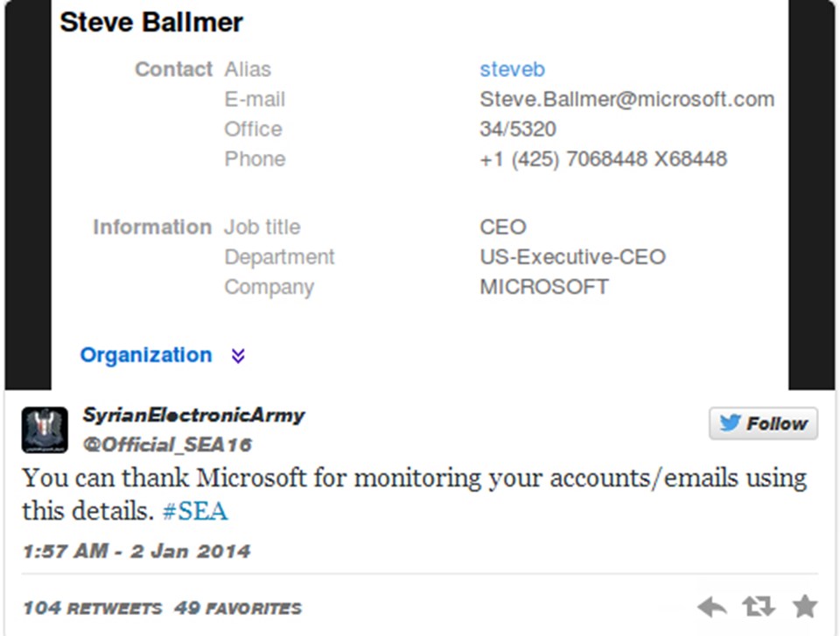
Task: Click the Steve.Ballmer@microsoft.com email address
Action: click(x=626, y=99)
